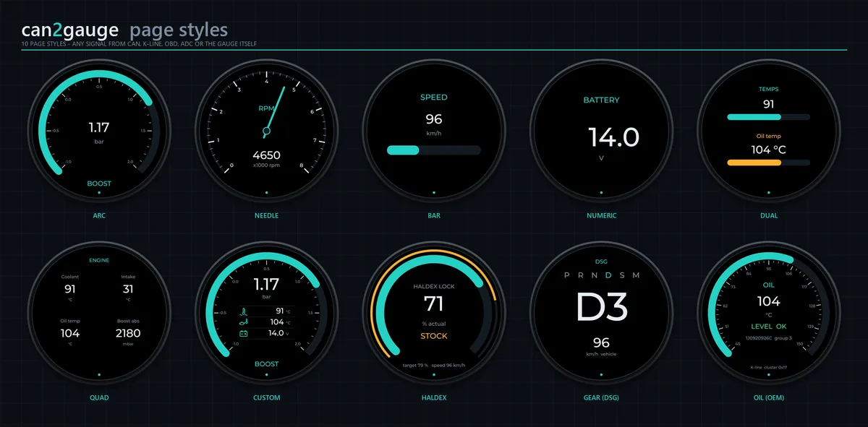The image size is (868, 427).
Task: Click the RPM needle center hub
Action: click(x=266, y=131)
